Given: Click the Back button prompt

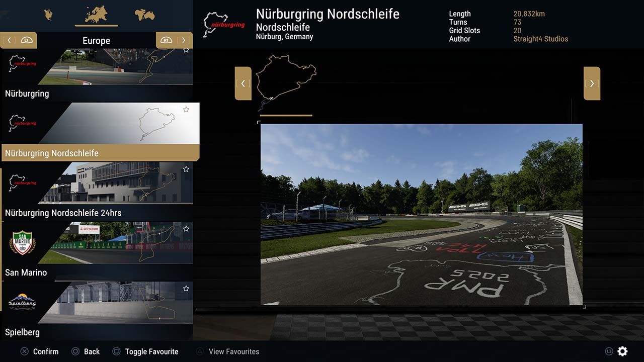Looking at the screenshot, I should [x=86, y=351].
